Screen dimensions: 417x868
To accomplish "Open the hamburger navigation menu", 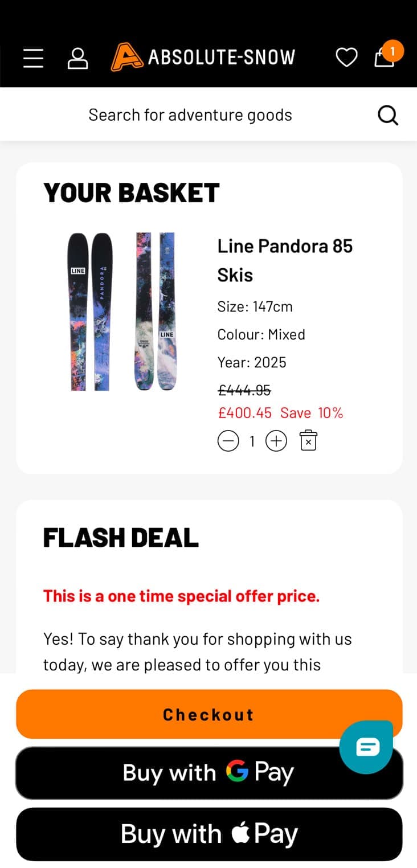I will point(33,58).
